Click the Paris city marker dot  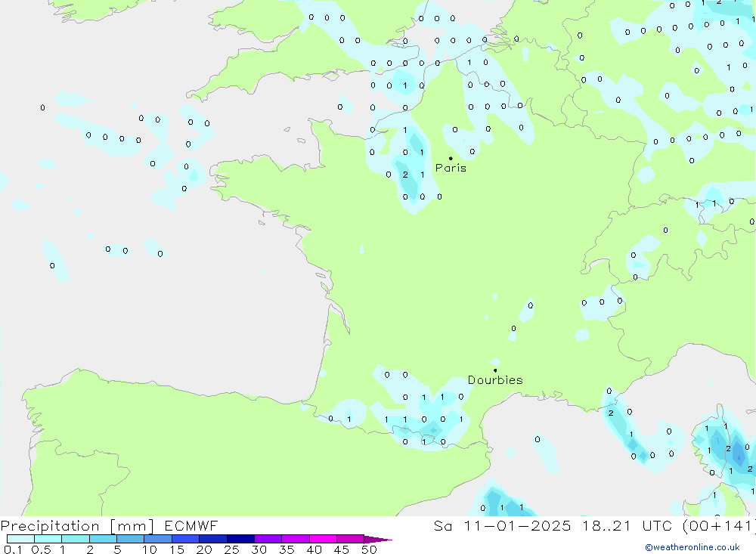pos(451,159)
